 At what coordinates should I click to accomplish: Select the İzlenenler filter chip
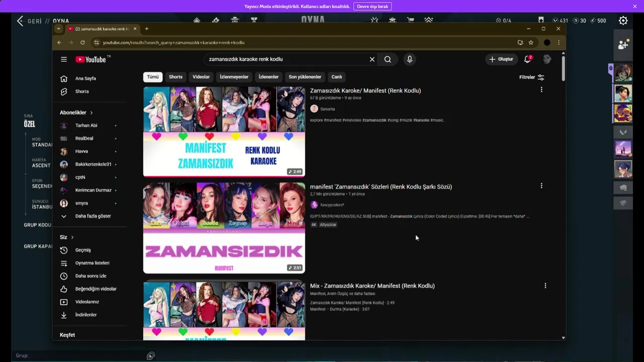[269, 77]
